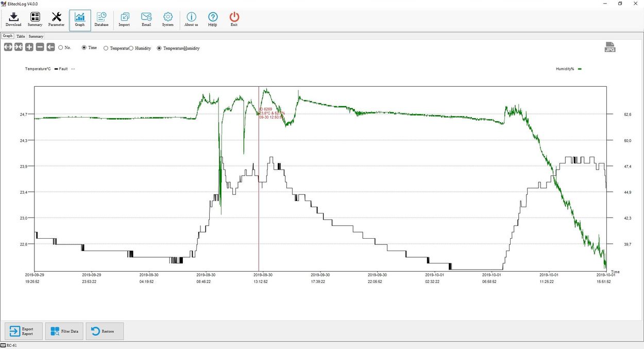
Task: Open the Email toolbar icon
Action: point(146,20)
